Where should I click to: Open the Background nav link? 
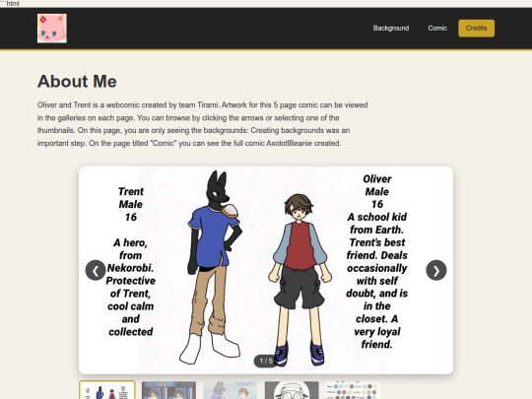[x=391, y=29]
